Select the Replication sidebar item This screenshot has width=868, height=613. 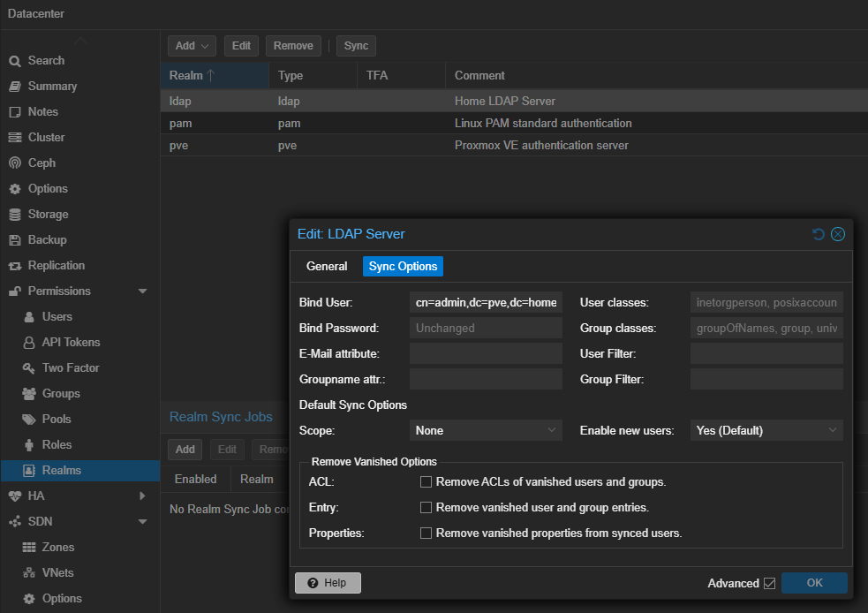click(55, 265)
